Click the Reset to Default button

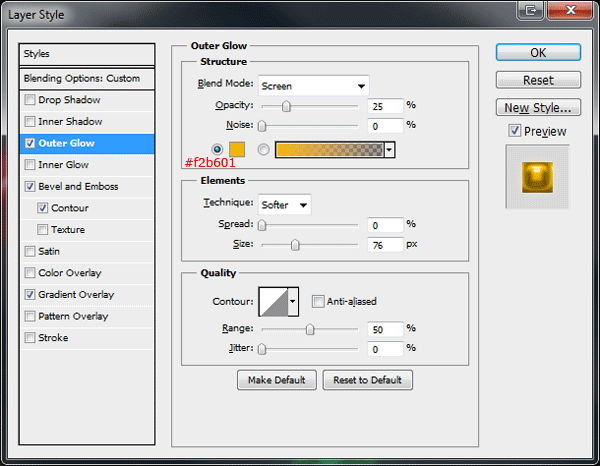[367, 380]
